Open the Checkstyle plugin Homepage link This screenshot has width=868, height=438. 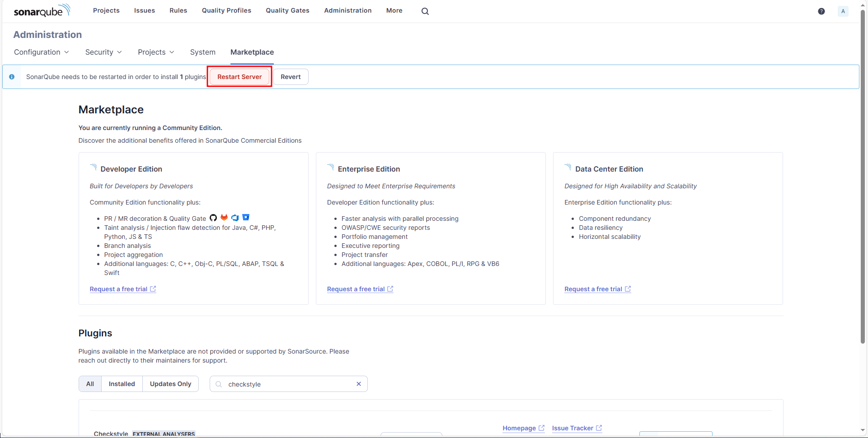click(523, 428)
